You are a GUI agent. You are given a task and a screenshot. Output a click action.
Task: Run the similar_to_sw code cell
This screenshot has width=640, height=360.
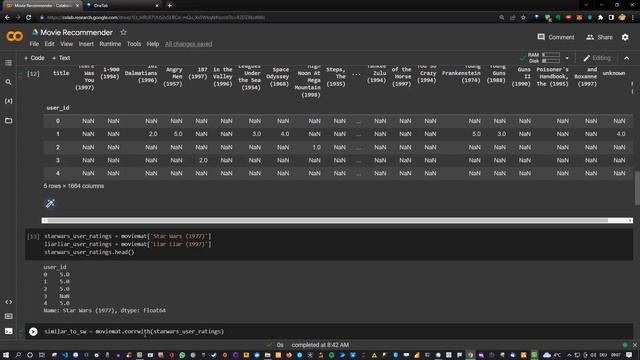(x=33, y=332)
